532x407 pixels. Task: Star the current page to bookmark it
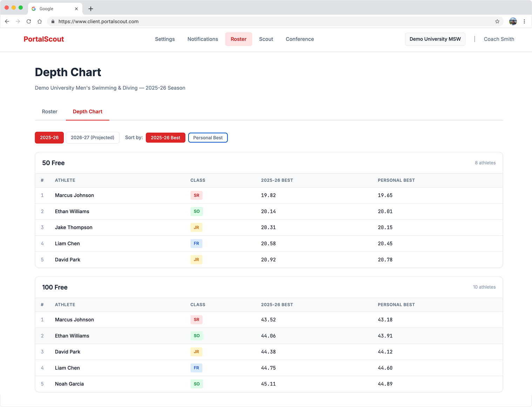[x=497, y=21]
